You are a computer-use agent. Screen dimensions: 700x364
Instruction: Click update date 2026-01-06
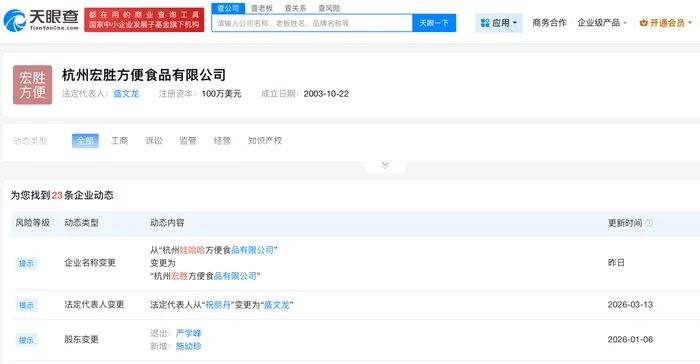(630, 339)
